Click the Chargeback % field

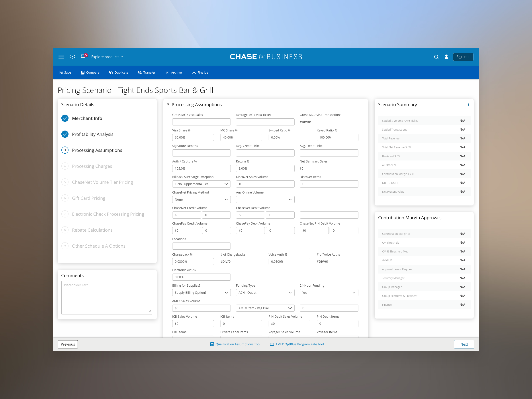pyautogui.click(x=193, y=261)
